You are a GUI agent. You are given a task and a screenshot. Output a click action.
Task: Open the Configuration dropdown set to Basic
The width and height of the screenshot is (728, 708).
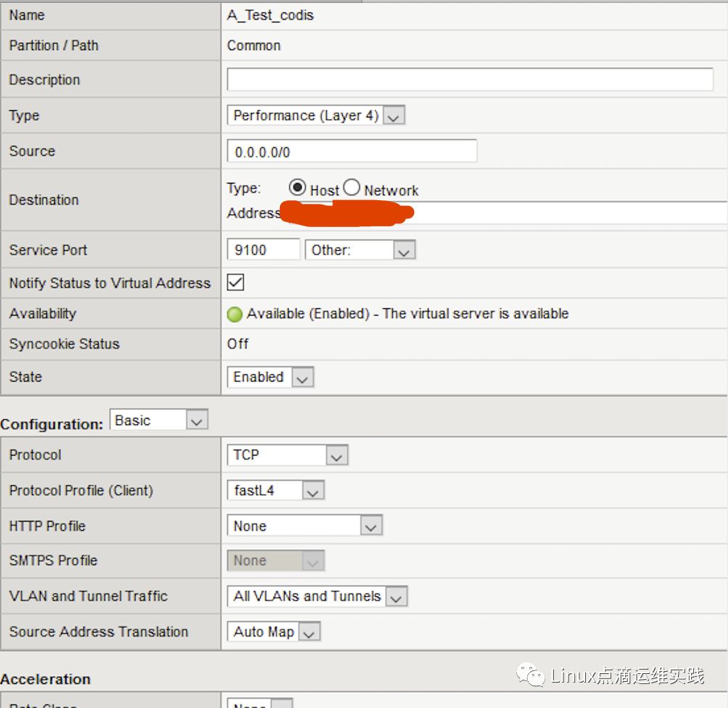(159, 420)
